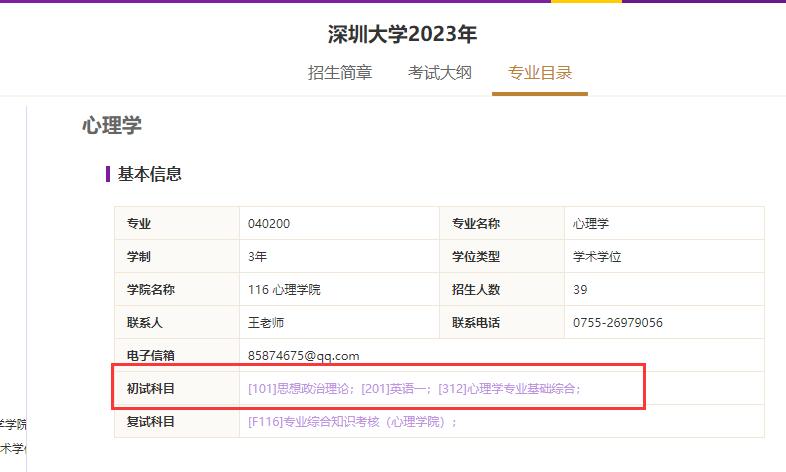Select the 116 心理学院 cell
This screenshot has width=786, height=472.
pos(339,289)
